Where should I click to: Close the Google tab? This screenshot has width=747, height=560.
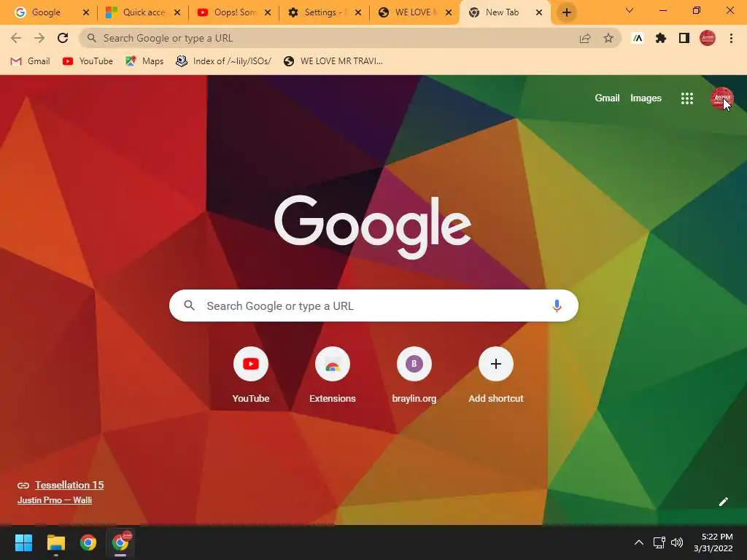click(x=86, y=12)
